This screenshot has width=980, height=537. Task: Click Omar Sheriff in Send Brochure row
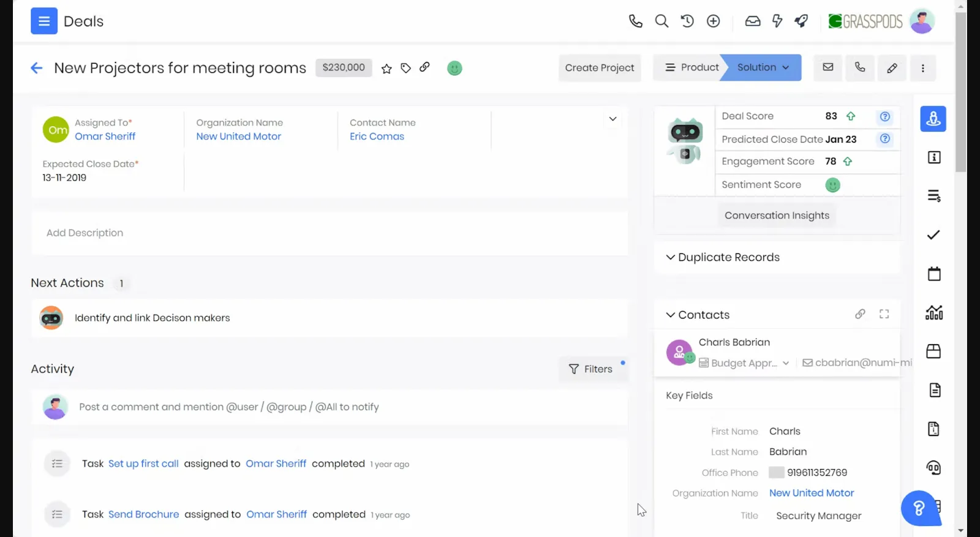(277, 515)
